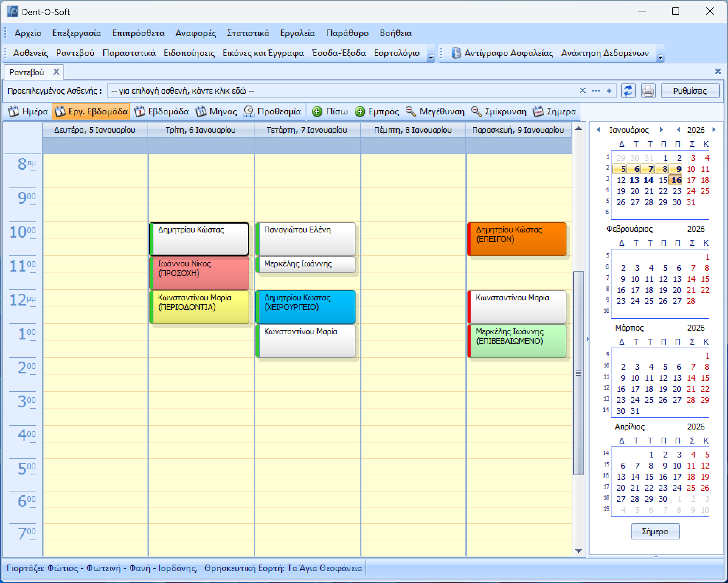Go to next month in mini calendar
Viewport: 728px width, 583px height.
662,130
